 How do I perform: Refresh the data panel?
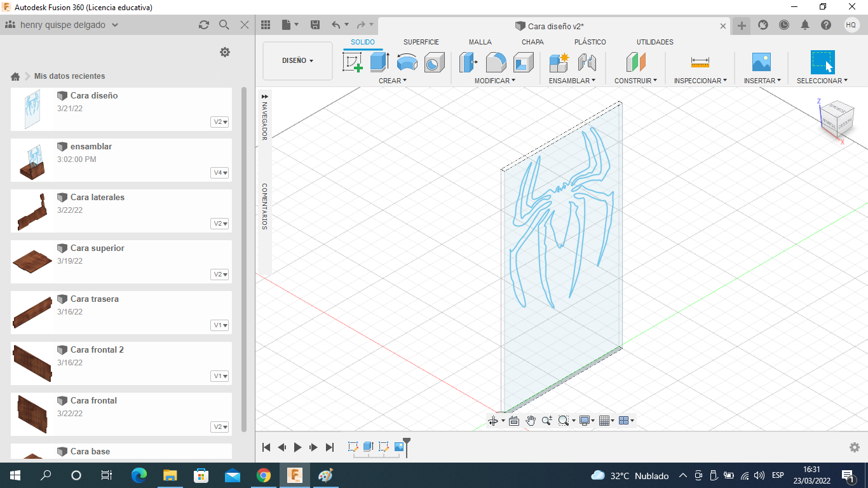coord(203,25)
